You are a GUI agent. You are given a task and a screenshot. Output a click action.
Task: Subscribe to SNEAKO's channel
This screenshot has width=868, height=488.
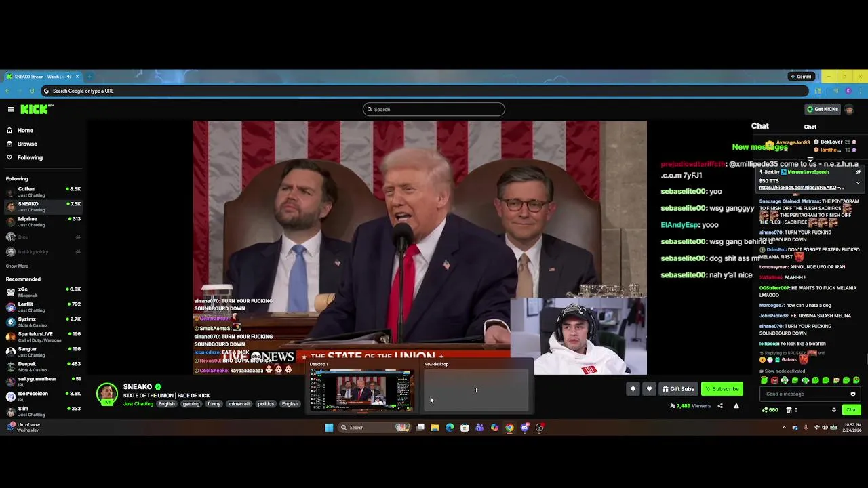click(722, 389)
